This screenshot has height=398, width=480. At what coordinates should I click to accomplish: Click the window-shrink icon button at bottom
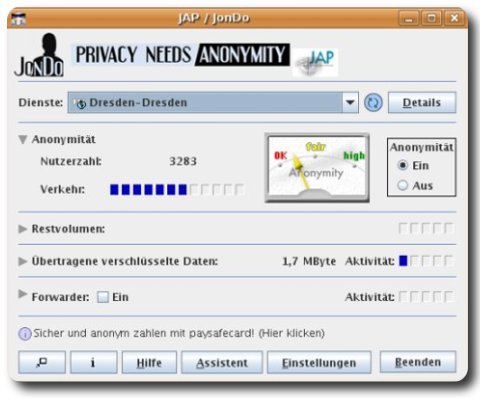point(42,362)
